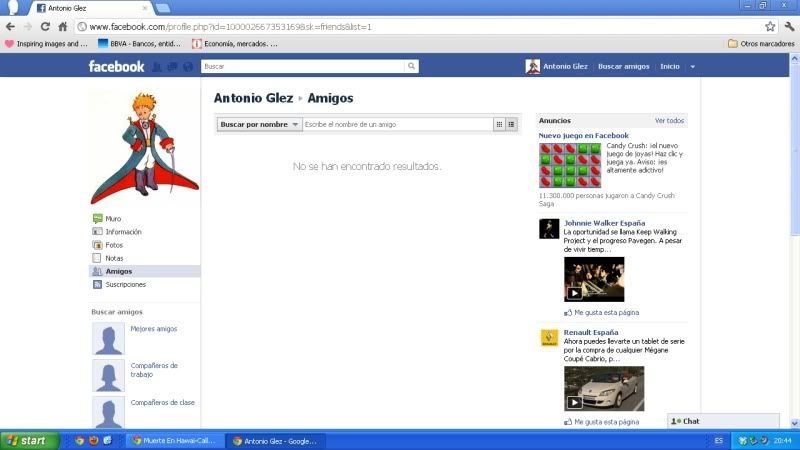Open account dropdown arrow next to Inicio
This screenshot has width=800, height=450.
(692, 66)
